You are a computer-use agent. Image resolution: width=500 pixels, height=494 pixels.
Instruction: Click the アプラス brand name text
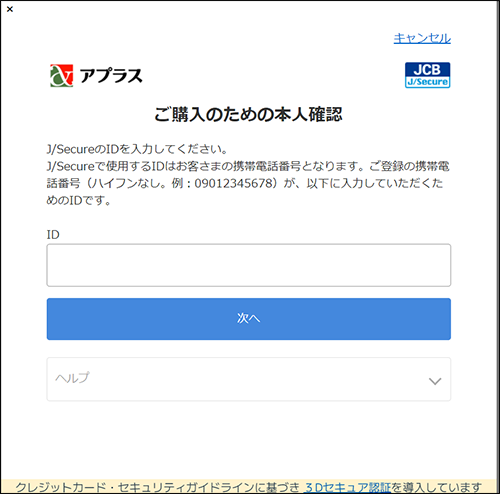point(111,76)
